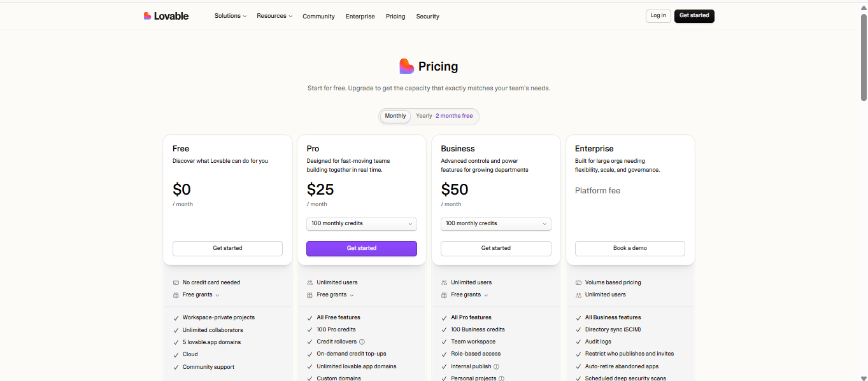Click info icon beside Credit rollovers
Viewport: 868px width, 381px height.
tap(362, 342)
